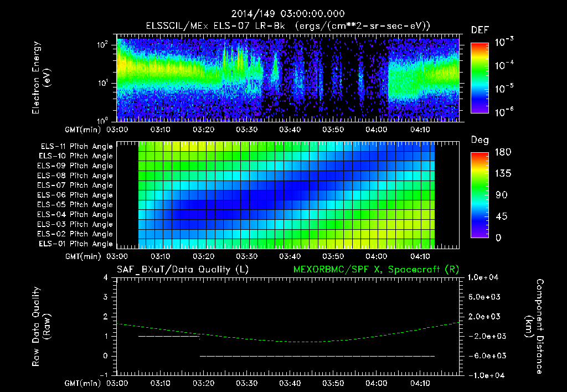Click the 'Deg' legend heading
Viewport: 567px width, 392px height.
[x=480, y=140]
